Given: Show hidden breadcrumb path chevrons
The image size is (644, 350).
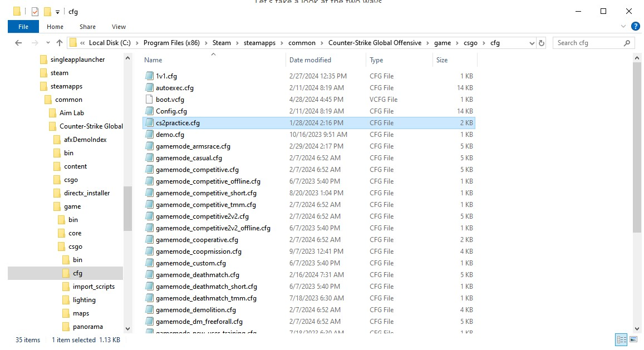Looking at the screenshot, I should click(x=83, y=43).
